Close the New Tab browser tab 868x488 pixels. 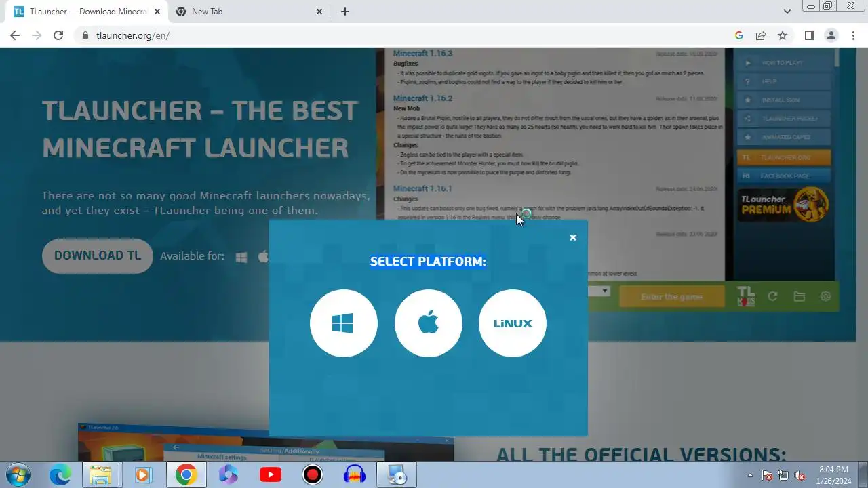pos(320,12)
